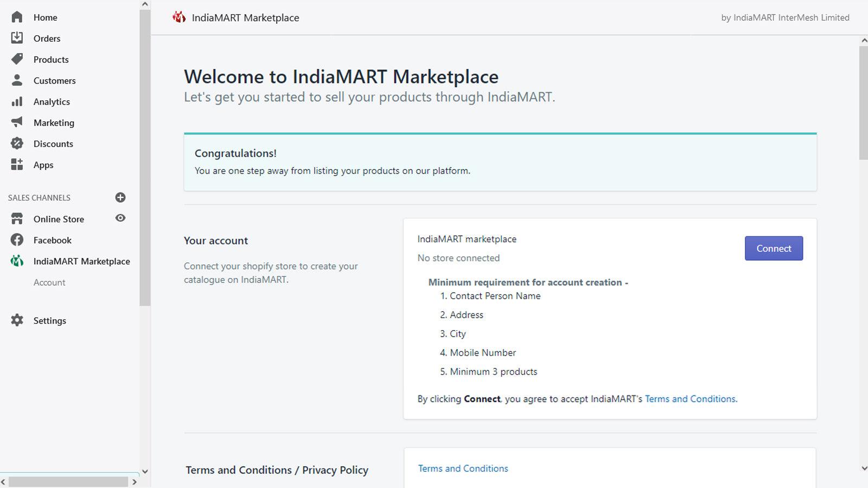Open the Account submenu item
The height and width of the screenshot is (488, 868).
[49, 282]
